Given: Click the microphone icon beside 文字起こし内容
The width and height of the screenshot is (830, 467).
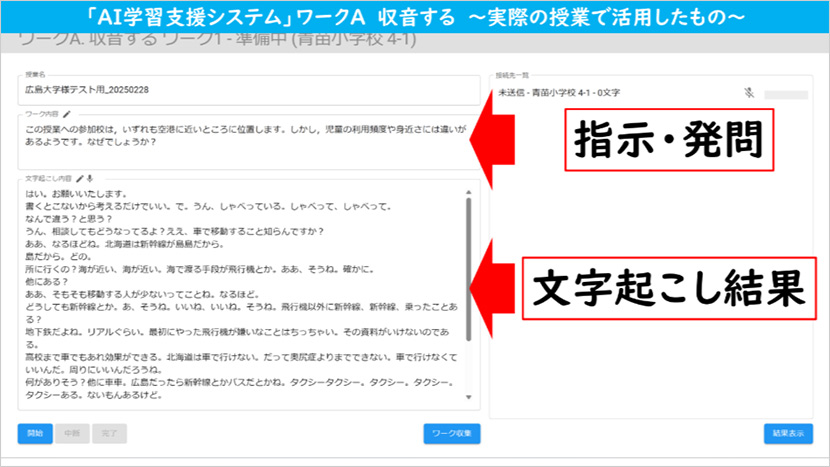Looking at the screenshot, I should [x=90, y=178].
